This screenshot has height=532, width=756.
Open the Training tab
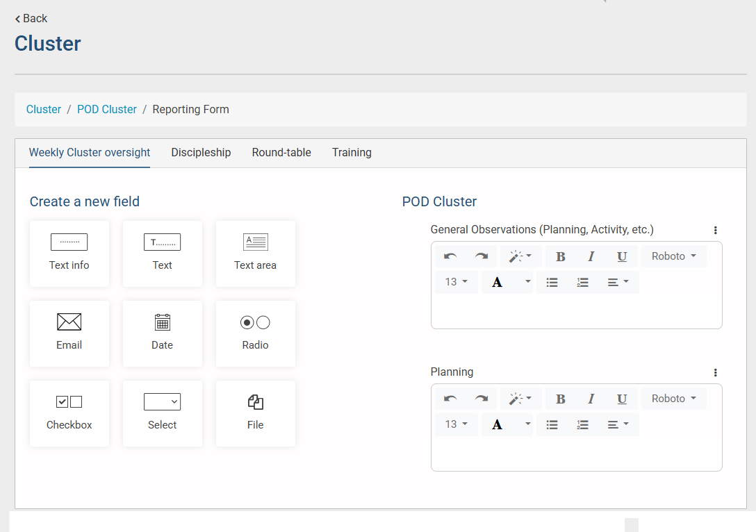[352, 153]
